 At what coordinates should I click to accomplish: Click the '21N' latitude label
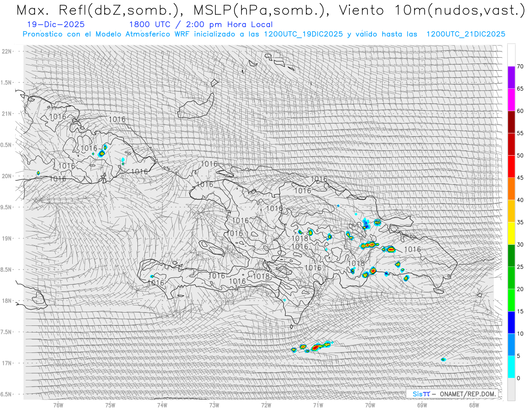coord(7,114)
